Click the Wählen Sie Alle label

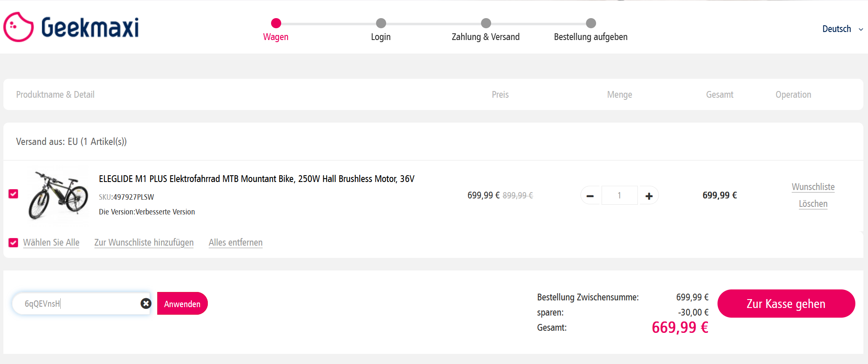(51, 243)
